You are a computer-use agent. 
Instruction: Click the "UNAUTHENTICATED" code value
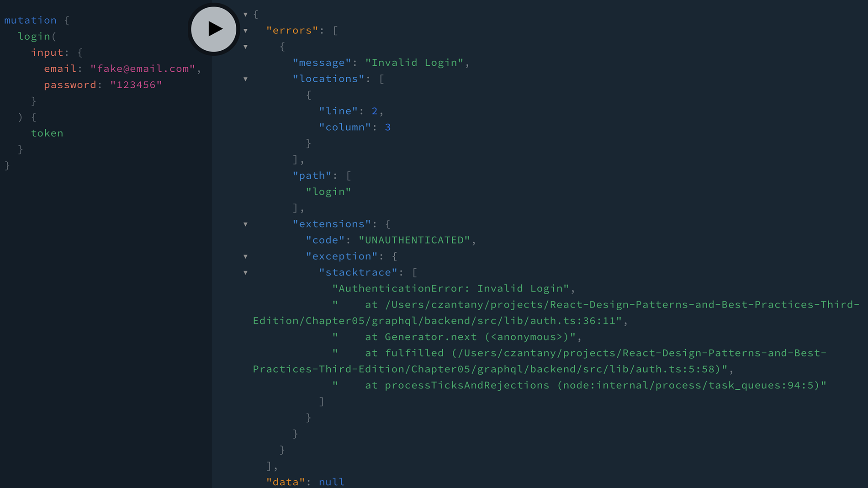414,240
